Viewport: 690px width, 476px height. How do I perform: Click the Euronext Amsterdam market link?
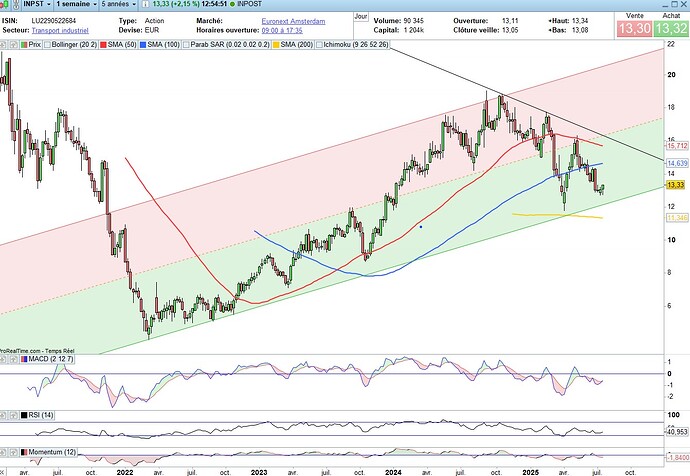point(293,20)
